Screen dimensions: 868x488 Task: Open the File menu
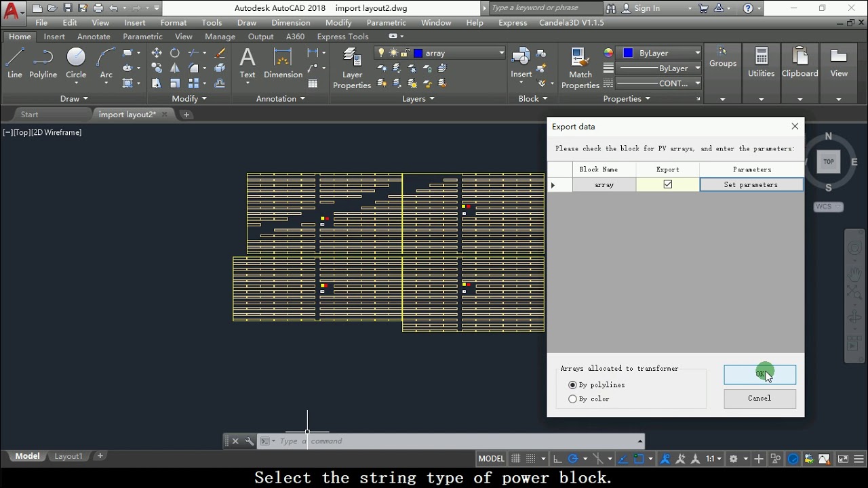pyautogui.click(x=41, y=22)
